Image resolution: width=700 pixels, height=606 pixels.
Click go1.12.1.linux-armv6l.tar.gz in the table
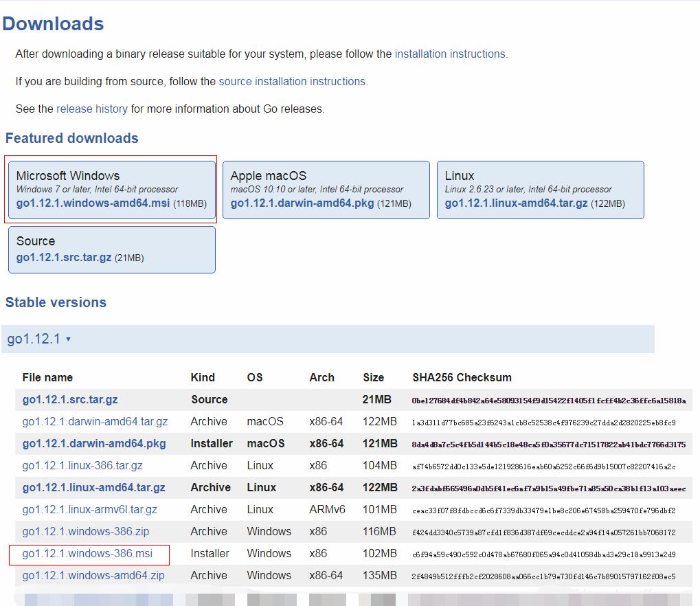[90, 510]
